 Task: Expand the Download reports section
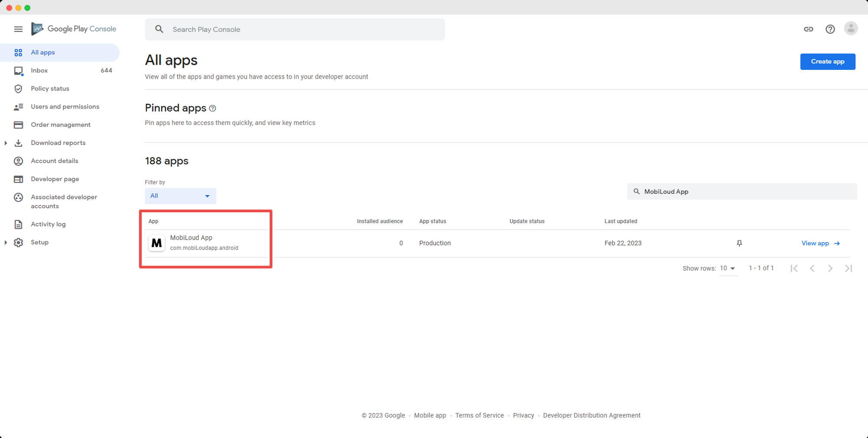coord(6,143)
